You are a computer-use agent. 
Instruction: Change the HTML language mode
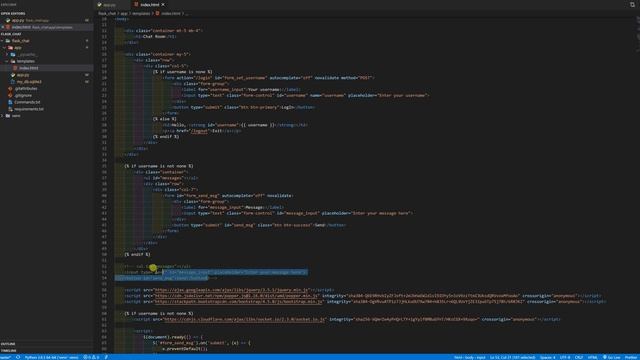pyautogui.click(x=593, y=357)
